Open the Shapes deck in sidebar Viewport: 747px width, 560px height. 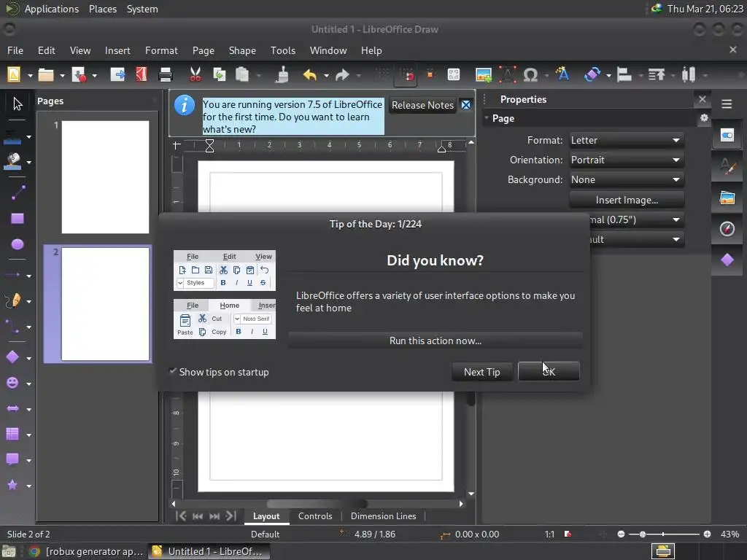[x=727, y=260]
